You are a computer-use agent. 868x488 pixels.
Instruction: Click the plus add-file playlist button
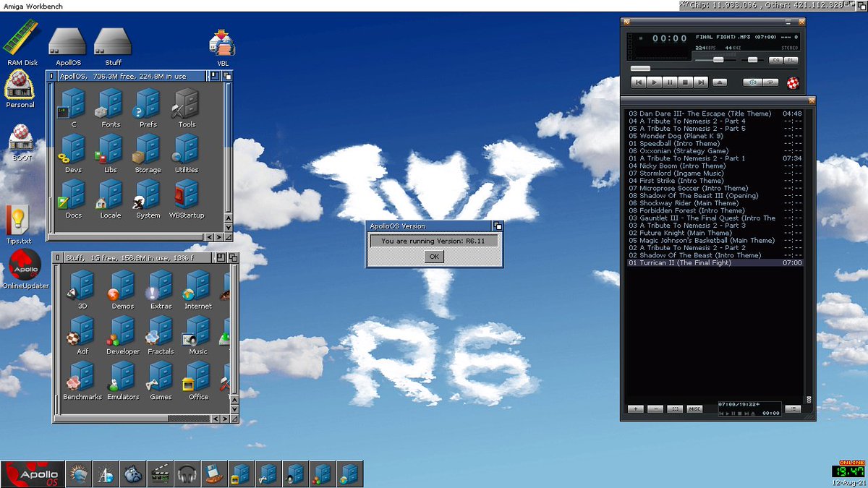(x=636, y=409)
